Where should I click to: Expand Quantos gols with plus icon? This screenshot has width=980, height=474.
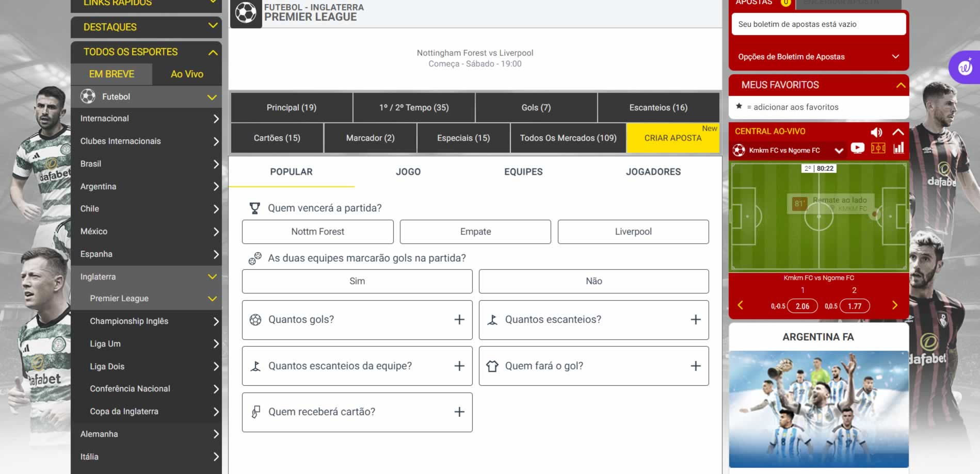pyautogui.click(x=459, y=320)
